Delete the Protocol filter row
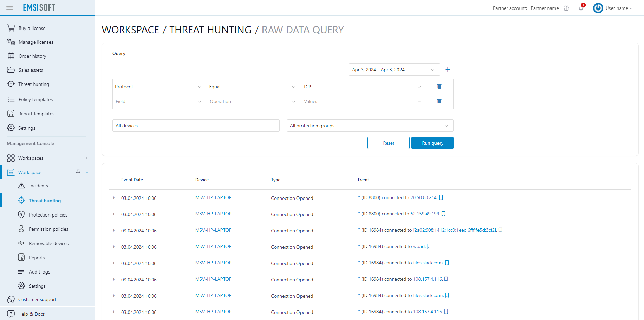Image resolution: width=644 pixels, height=320 pixels. [x=439, y=86]
